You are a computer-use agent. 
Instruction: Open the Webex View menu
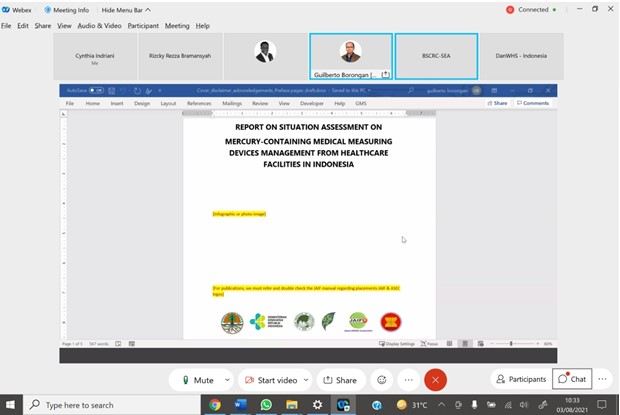[64, 26]
